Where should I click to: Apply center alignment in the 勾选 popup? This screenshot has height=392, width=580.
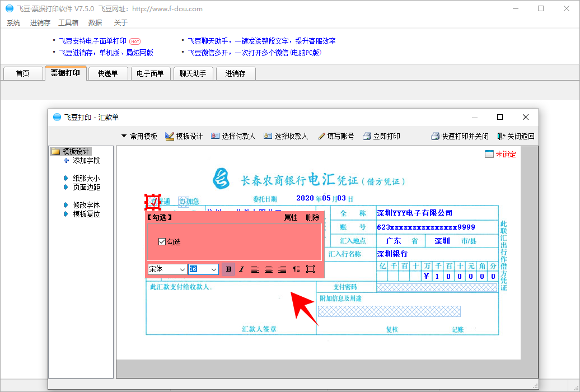point(269,269)
